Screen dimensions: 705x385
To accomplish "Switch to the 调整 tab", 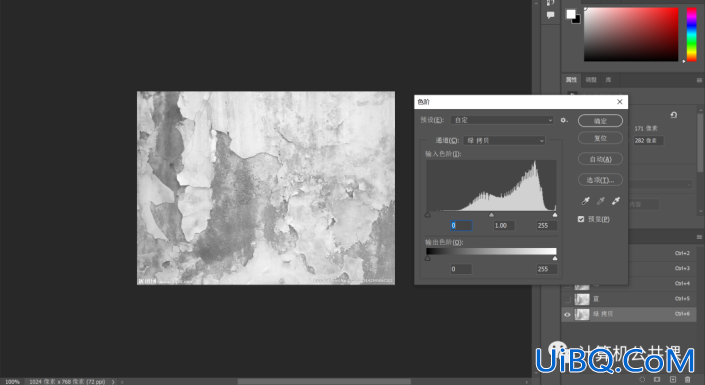I will (x=591, y=80).
